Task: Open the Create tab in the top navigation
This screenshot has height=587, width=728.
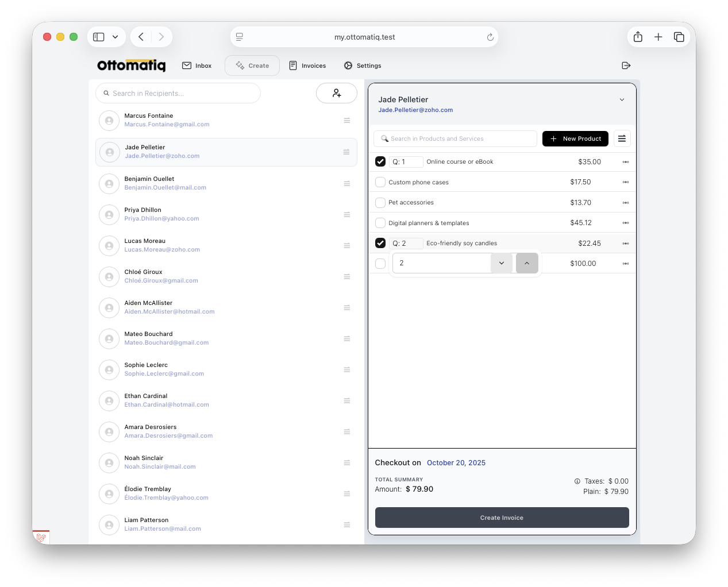Action: [x=252, y=65]
